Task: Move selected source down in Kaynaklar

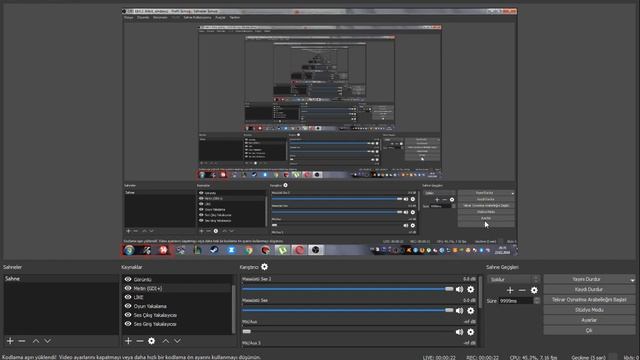Action: click(178, 340)
